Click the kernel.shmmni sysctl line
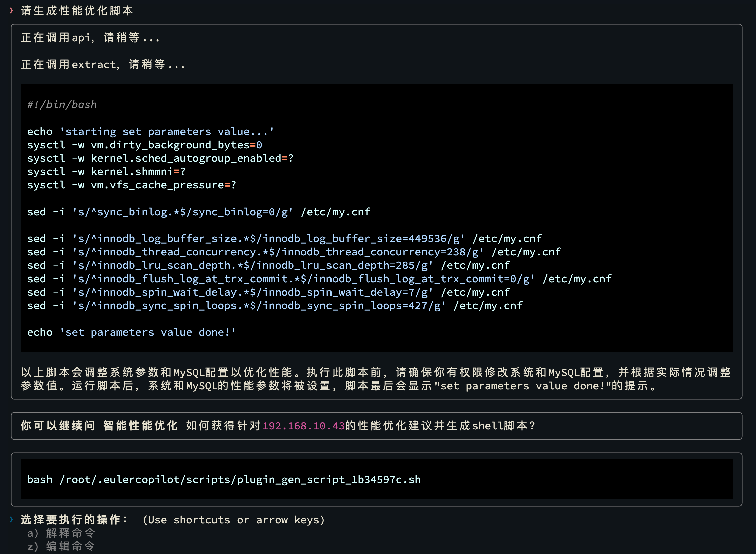Viewport: 756px width, 554px height. [106, 172]
